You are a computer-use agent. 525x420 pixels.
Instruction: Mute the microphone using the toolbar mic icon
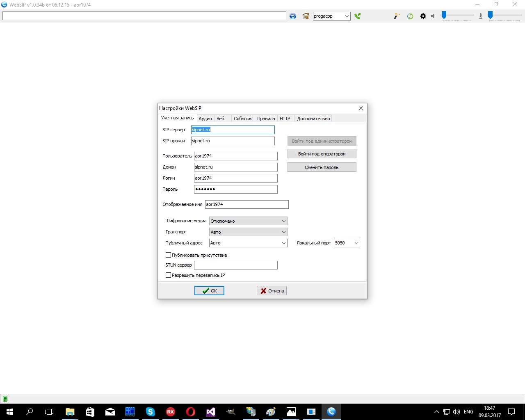[x=481, y=16]
